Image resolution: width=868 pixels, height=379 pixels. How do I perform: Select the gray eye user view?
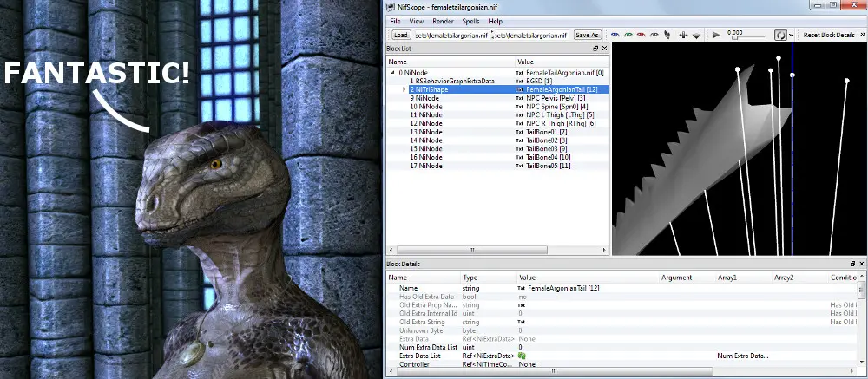point(654,35)
